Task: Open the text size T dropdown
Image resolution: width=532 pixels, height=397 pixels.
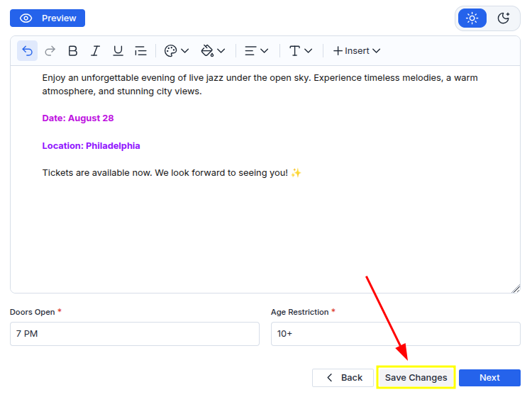Action: [x=300, y=51]
